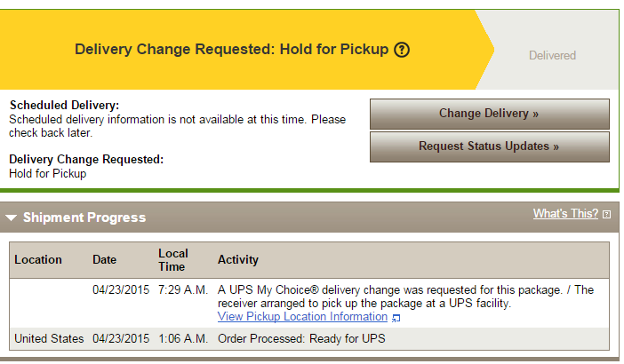
Task: Open the Change Delivery options
Action: coord(490,114)
